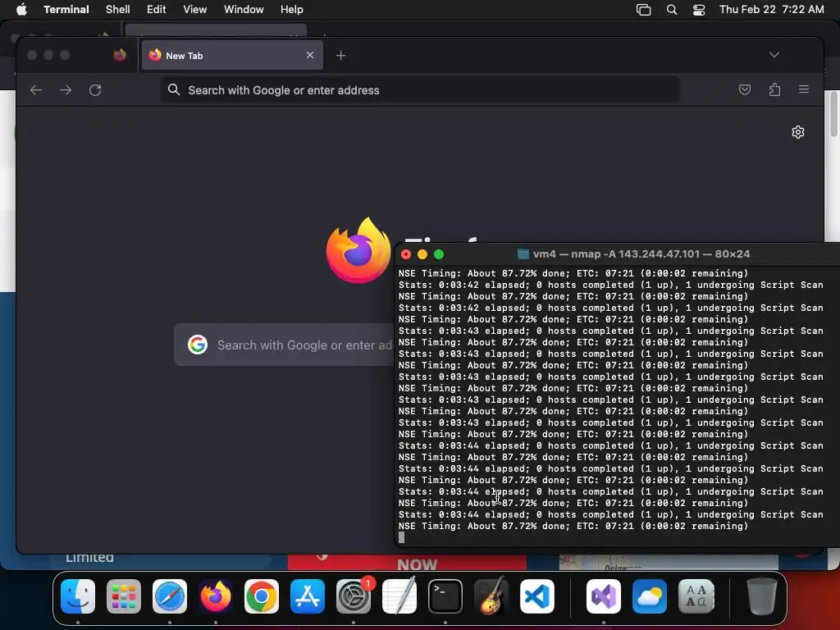Click the Google logo in the search box
This screenshot has height=630, width=840.
[x=198, y=345]
